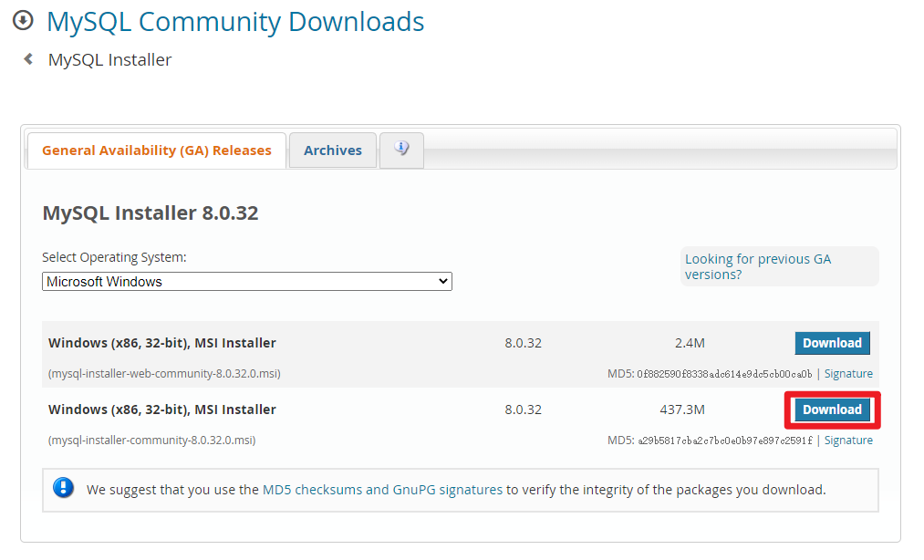Click mysql-installer-community-8.0.32.0.msi filename
Screen dimensions: 924x560
[x=151, y=441]
